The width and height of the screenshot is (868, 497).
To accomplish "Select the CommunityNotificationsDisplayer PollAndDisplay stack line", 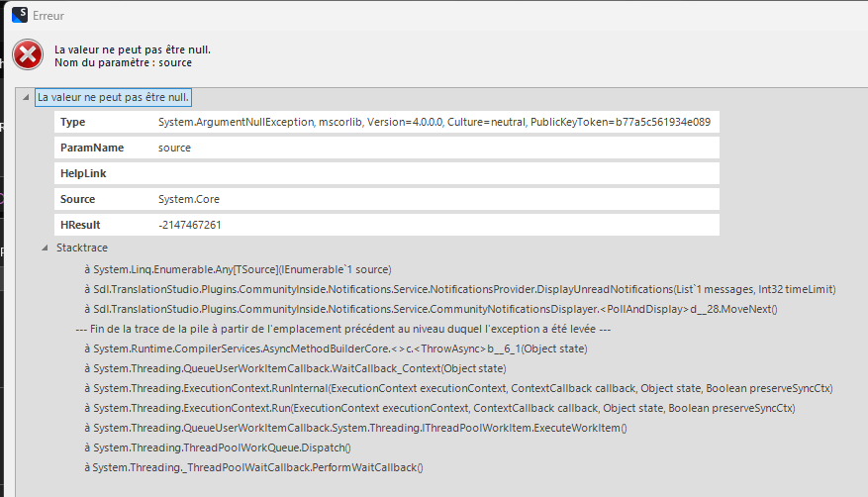I will click(431, 309).
